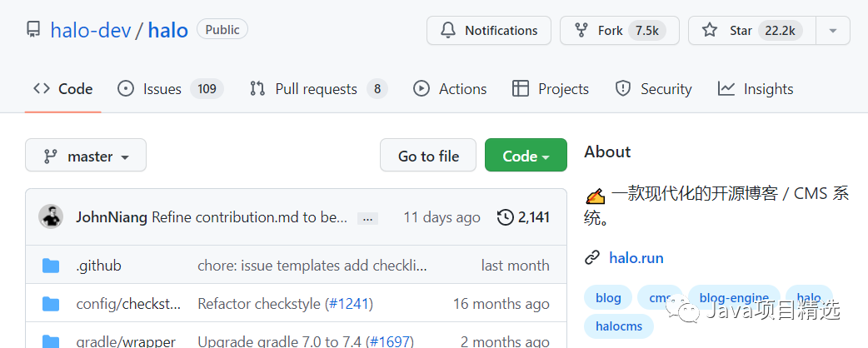Click the last month timestamp for .github
868x348 pixels.
click(x=516, y=266)
